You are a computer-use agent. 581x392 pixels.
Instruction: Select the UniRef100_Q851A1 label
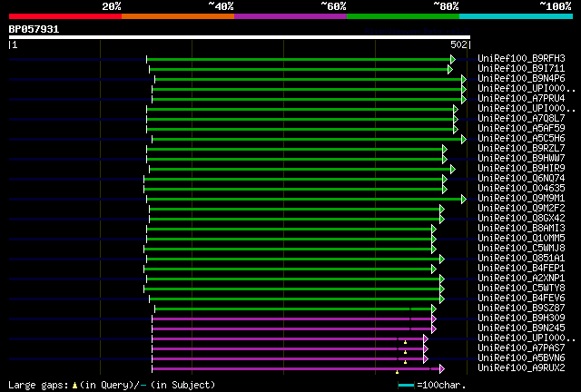pos(521,259)
